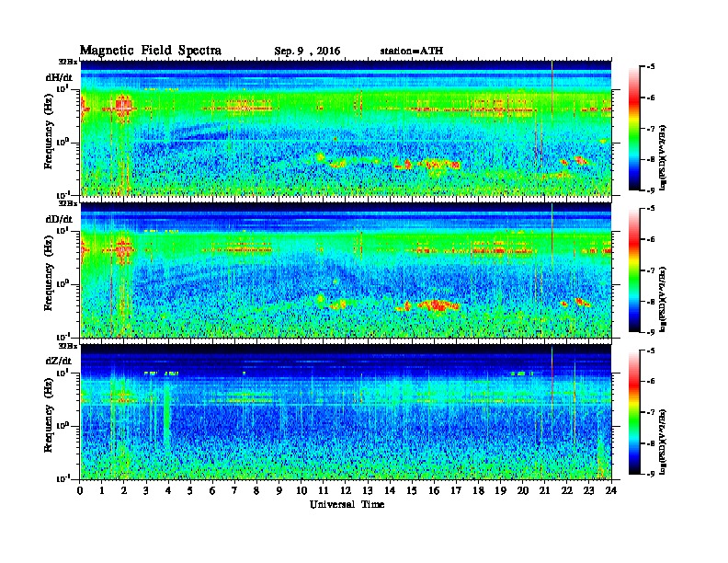The image size is (728, 563).
Task: Select the date text "Sep. 9, 2016"
Action: pyautogui.click(x=307, y=52)
